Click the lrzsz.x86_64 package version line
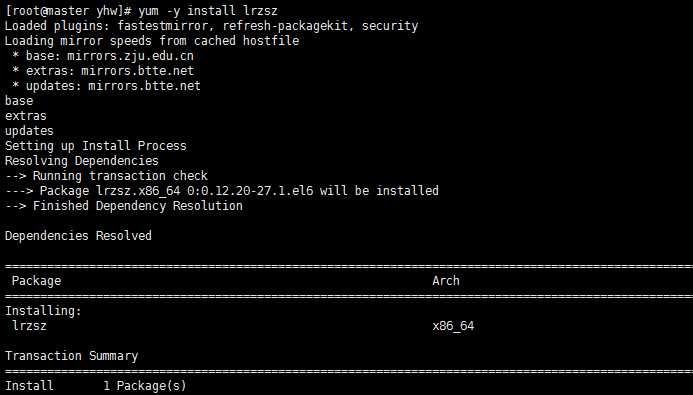 [221, 191]
